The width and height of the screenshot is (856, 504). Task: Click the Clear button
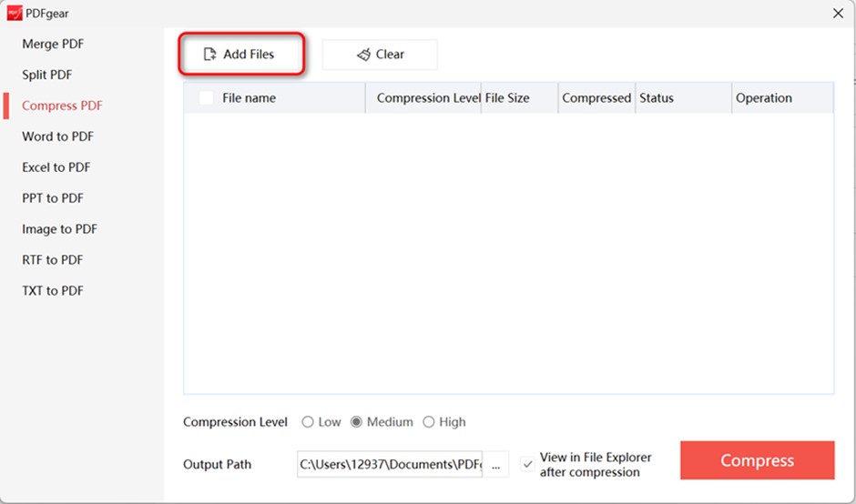[380, 54]
